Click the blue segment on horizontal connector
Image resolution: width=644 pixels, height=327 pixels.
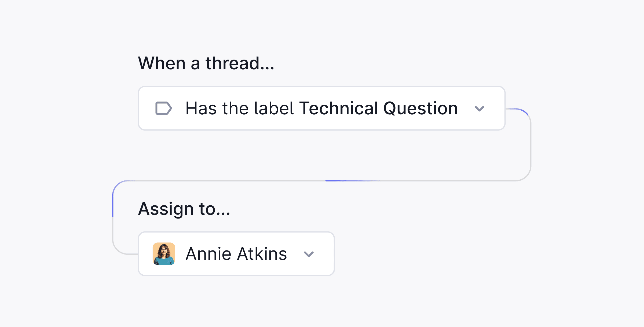pos(349,181)
